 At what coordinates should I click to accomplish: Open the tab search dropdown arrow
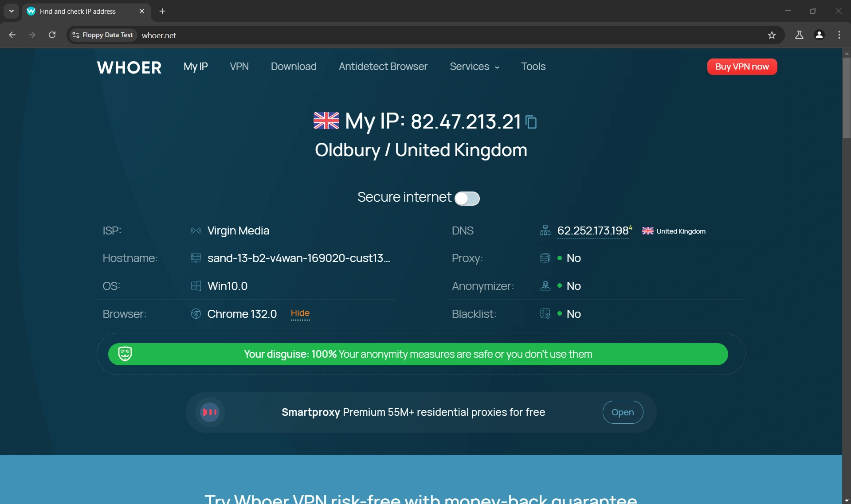tap(12, 11)
